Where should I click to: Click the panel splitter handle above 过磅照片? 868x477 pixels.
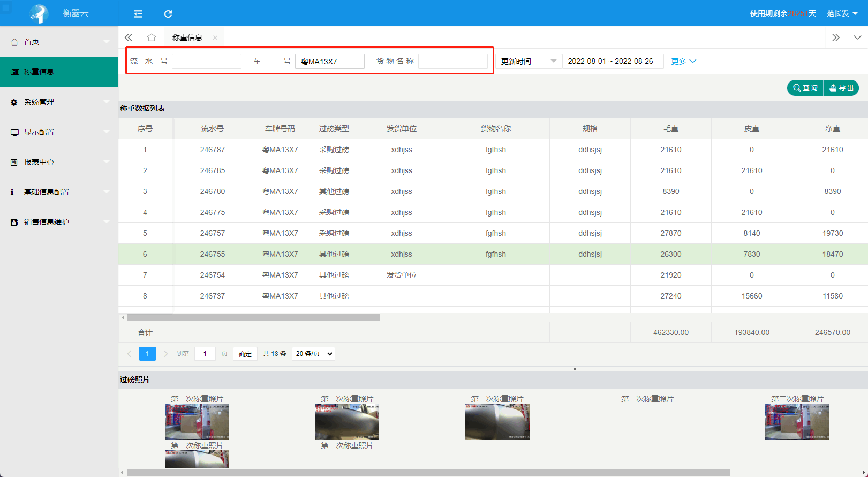[572, 369]
